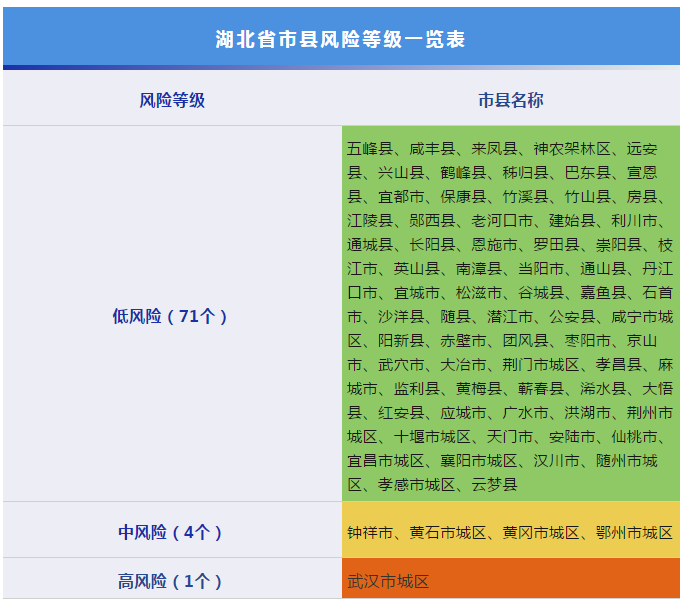The width and height of the screenshot is (686, 607).
Task: Click 巴东县 in the low-risk list
Action: click(x=588, y=172)
